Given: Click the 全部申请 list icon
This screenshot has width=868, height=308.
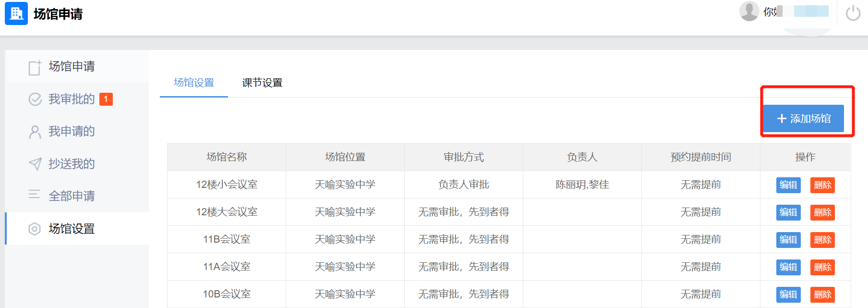Looking at the screenshot, I should tap(35, 195).
